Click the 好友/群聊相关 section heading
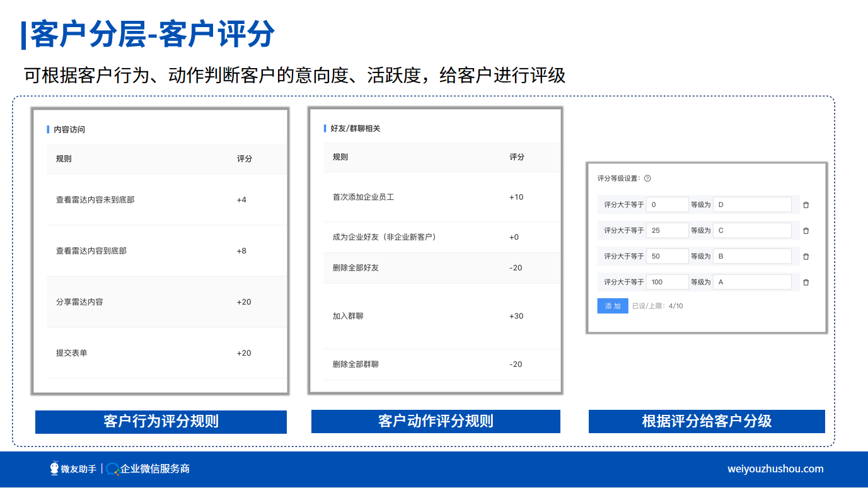868x488 pixels. pyautogui.click(x=356, y=128)
